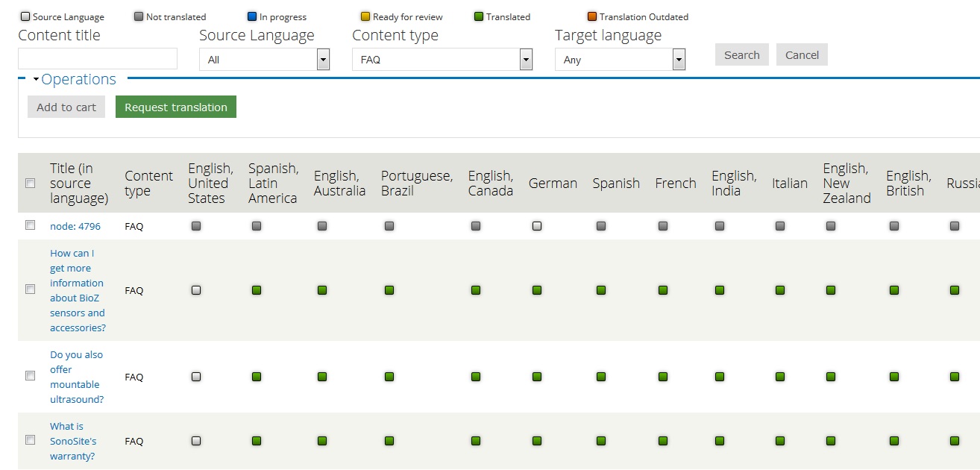Select the mountable ultrasound row checkbox
This screenshot has height=470, width=980.
pyautogui.click(x=30, y=376)
